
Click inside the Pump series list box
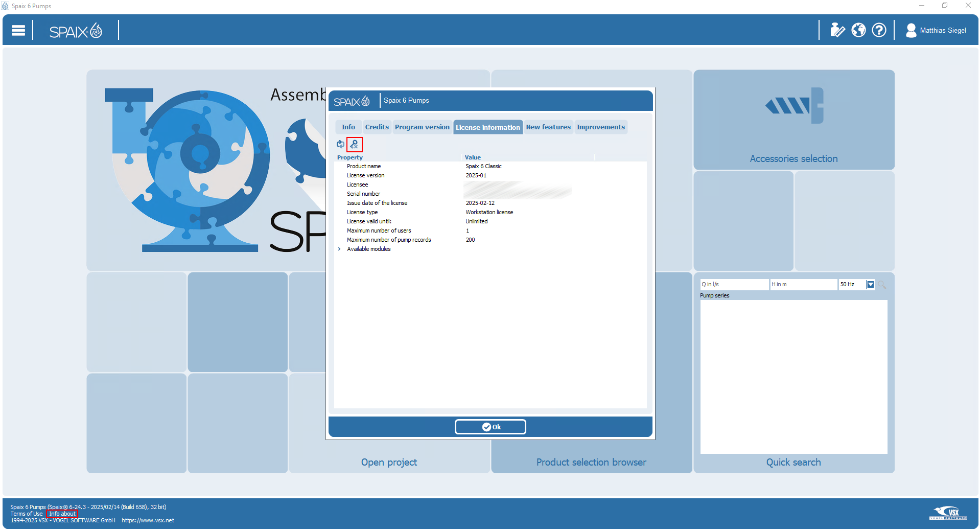tap(794, 377)
